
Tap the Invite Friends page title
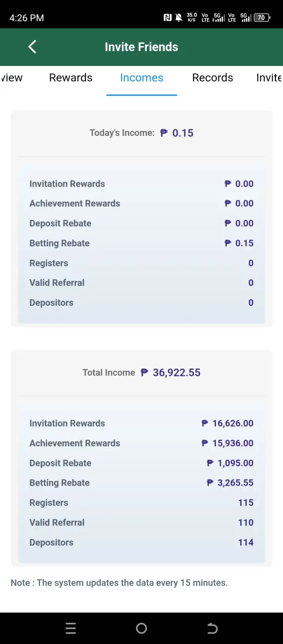(141, 47)
